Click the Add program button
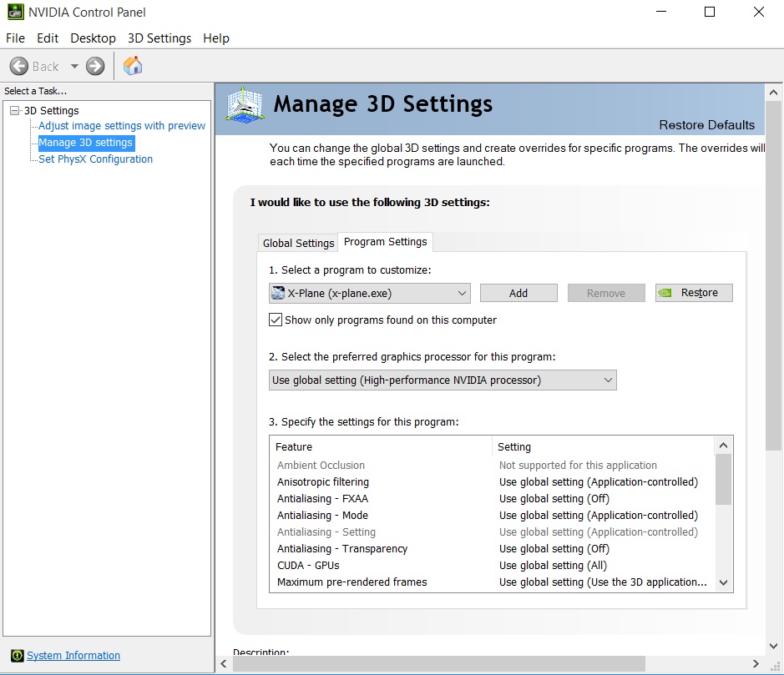784x675 pixels. [518, 293]
